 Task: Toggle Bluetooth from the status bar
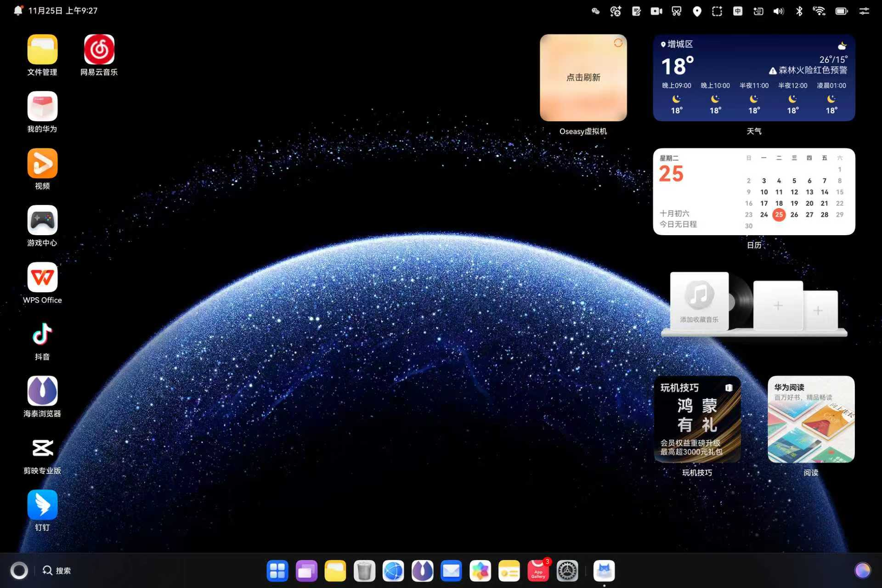(799, 11)
